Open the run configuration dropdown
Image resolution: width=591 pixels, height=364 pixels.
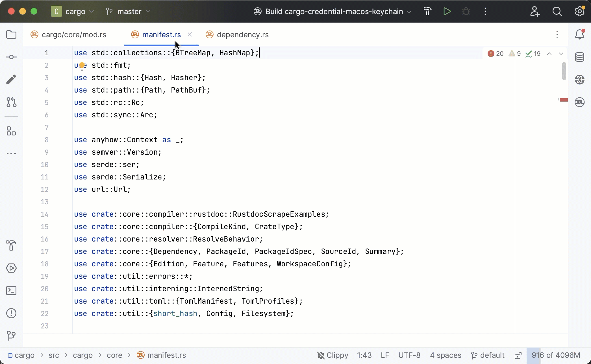(x=332, y=12)
